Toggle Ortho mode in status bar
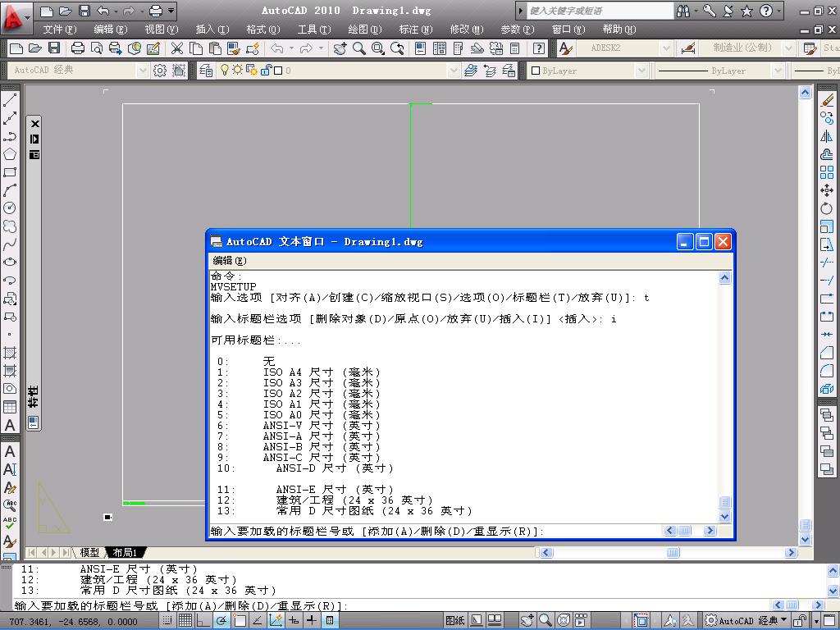Image resolution: width=840 pixels, height=630 pixels. click(x=203, y=620)
